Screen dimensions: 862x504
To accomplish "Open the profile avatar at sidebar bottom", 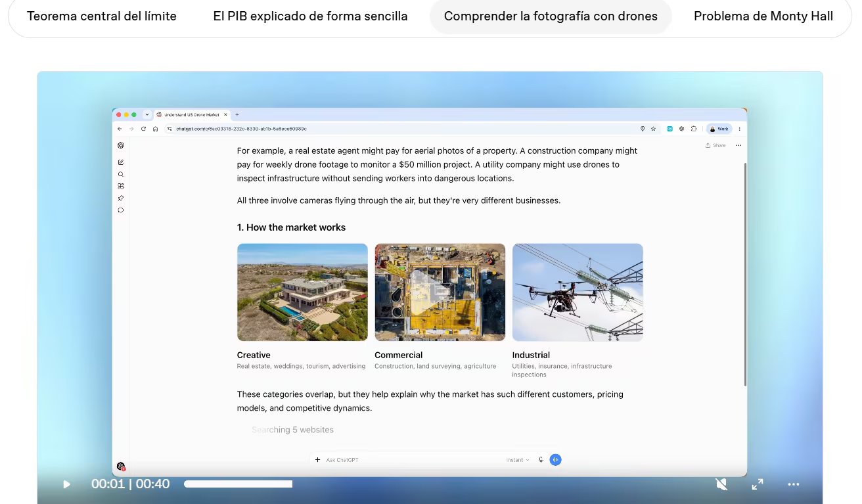I will 121,466.
